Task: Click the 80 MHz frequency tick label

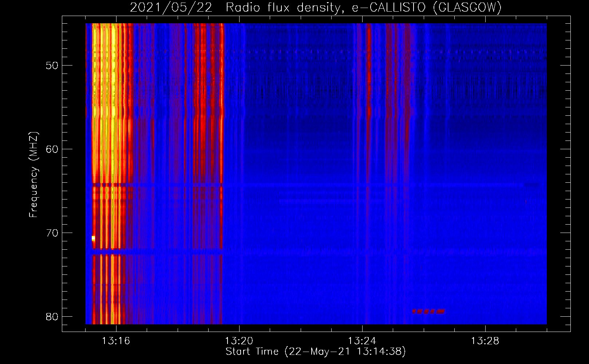Action: coord(52,317)
